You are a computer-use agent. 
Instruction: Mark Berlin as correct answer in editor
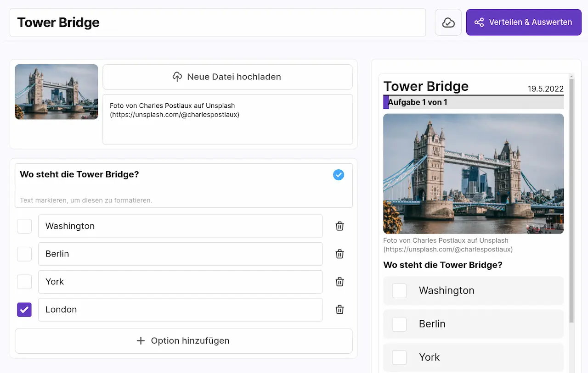(24, 254)
